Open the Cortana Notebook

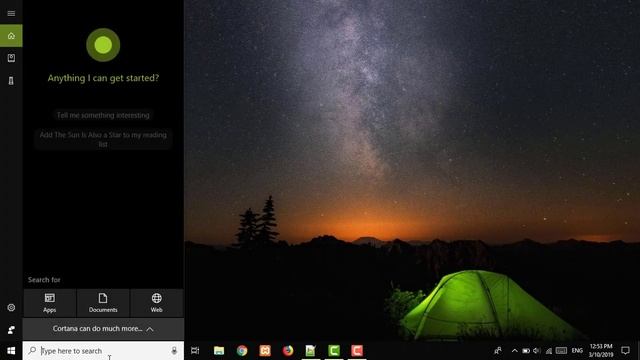point(11,58)
